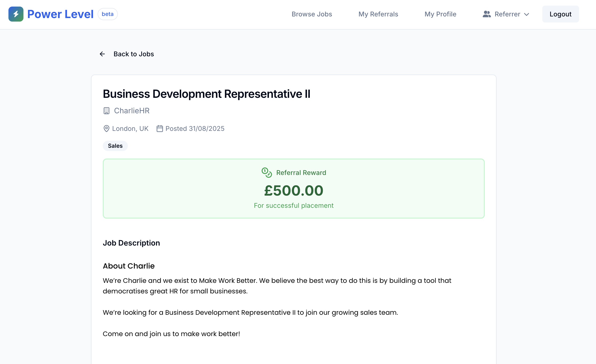Click the calendar icon beside Posted date
596x364 pixels.
(x=160, y=129)
